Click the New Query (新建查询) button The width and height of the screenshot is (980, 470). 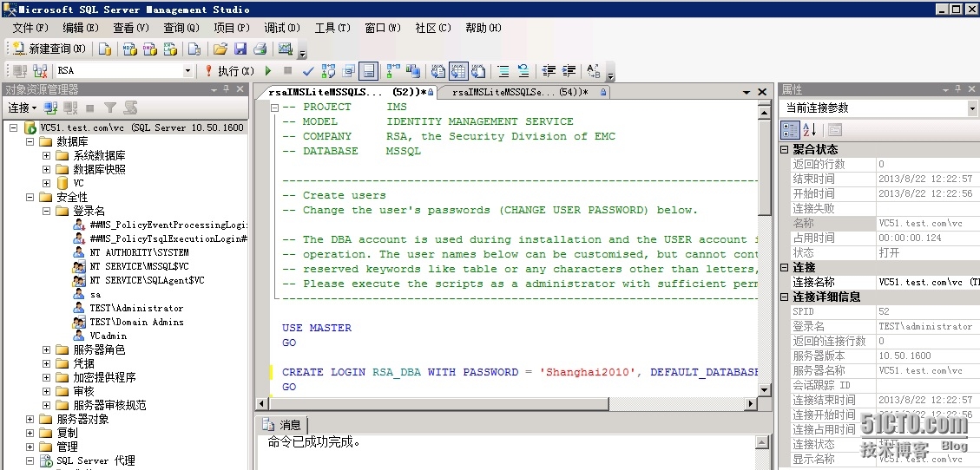(x=49, y=49)
